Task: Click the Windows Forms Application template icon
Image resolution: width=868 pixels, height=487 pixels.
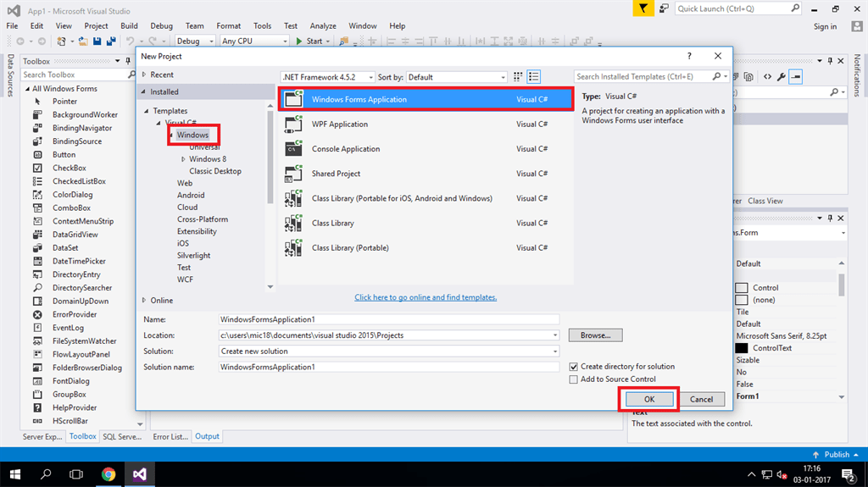Action: click(293, 99)
